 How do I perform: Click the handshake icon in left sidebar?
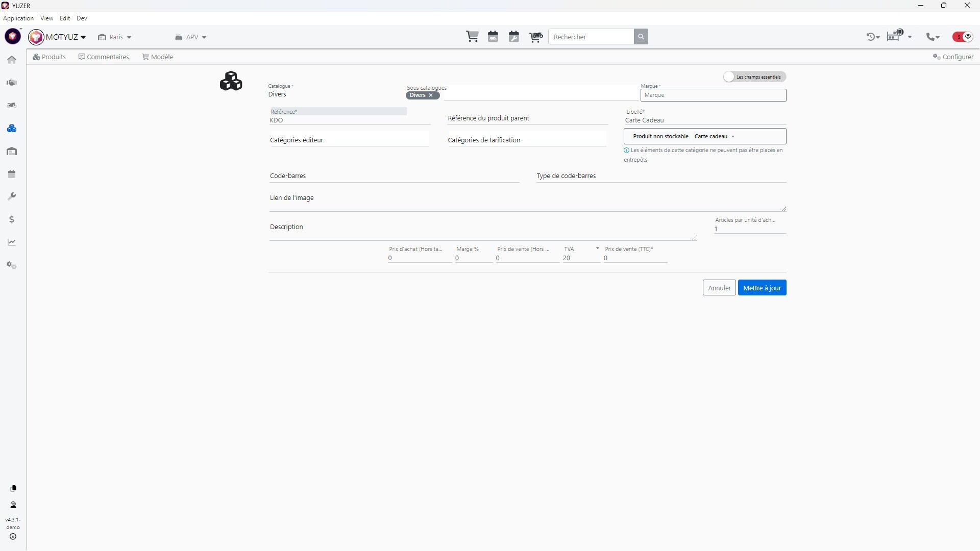(12, 83)
